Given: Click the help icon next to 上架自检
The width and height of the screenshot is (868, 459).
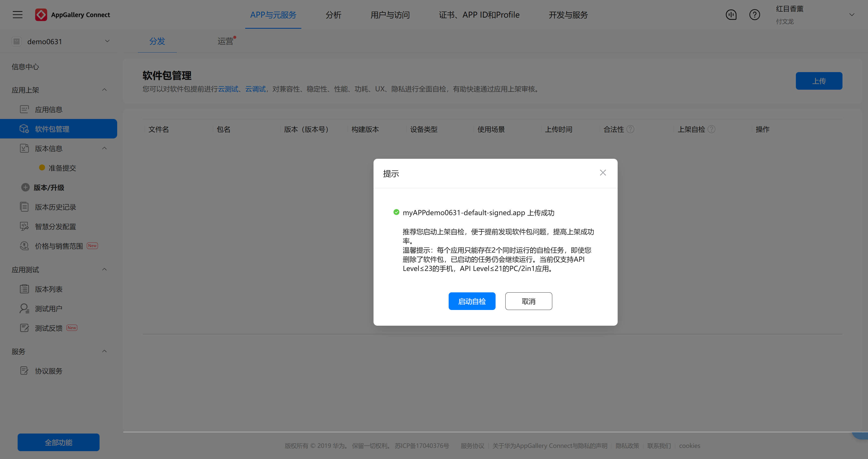Looking at the screenshot, I should coord(711,129).
